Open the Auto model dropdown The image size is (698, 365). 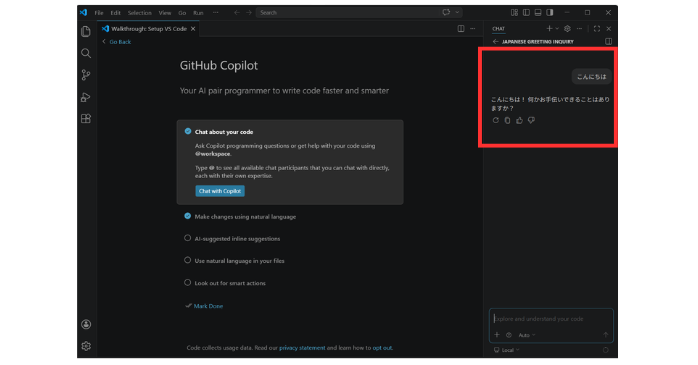click(x=527, y=335)
